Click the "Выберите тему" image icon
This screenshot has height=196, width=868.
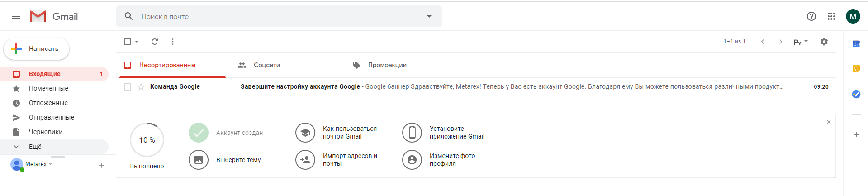tap(199, 160)
